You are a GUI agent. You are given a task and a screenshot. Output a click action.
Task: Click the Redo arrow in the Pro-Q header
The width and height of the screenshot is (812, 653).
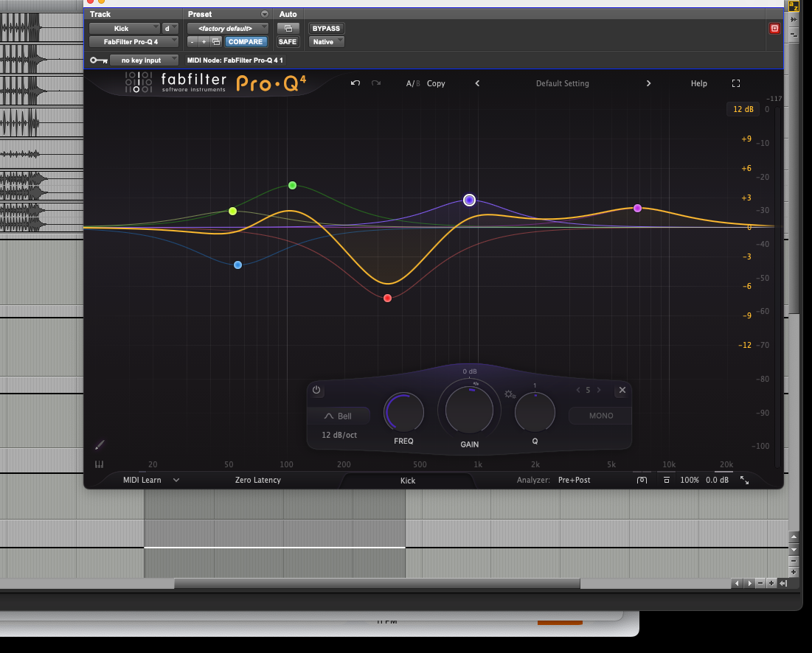click(376, 83)
